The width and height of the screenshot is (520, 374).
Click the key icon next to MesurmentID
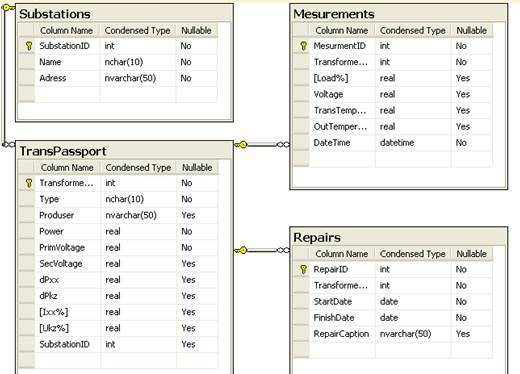tap(303, 46)
